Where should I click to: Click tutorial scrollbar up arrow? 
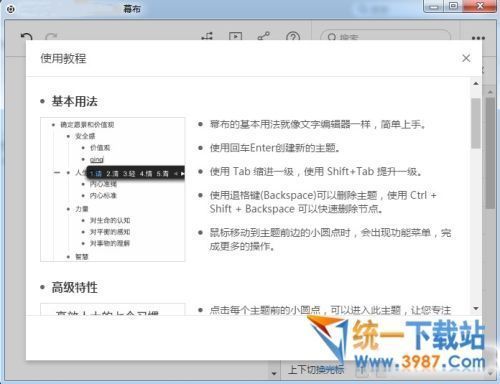point(476,83)
